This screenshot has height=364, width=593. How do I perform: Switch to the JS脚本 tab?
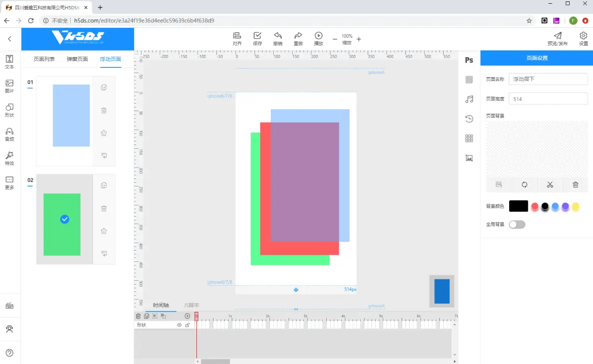coord(191,305)
